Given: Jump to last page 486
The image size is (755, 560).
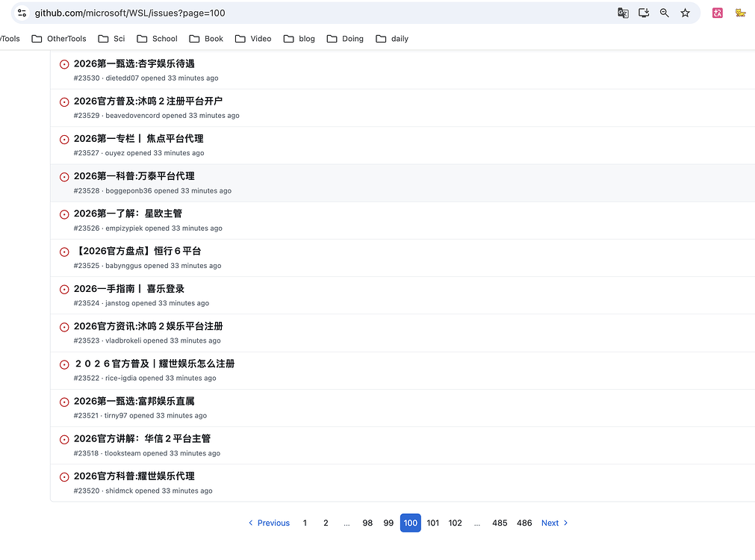Looking at the screenshot, I should pos(524,523).
